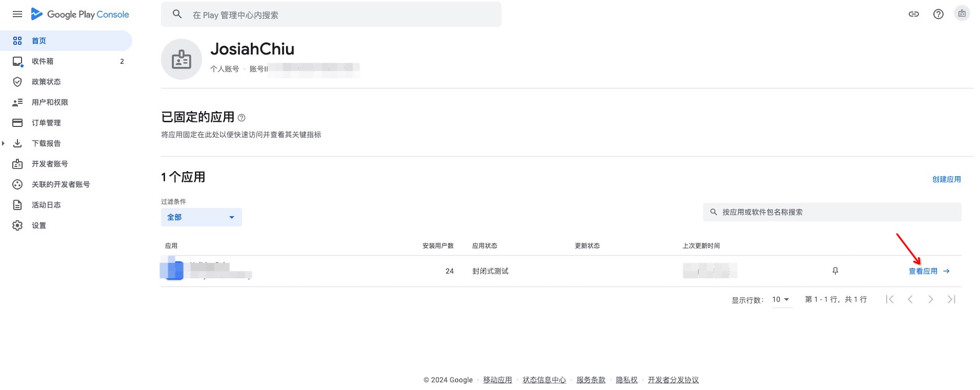Viewport: 980px width, 390px height.
Task: Click the JosiahChiu account name heading
Action: pos(252,49)
